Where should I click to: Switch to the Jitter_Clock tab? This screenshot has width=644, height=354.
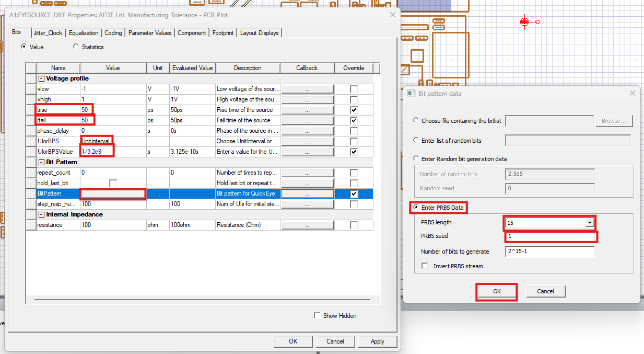click(x=48, y=32)
